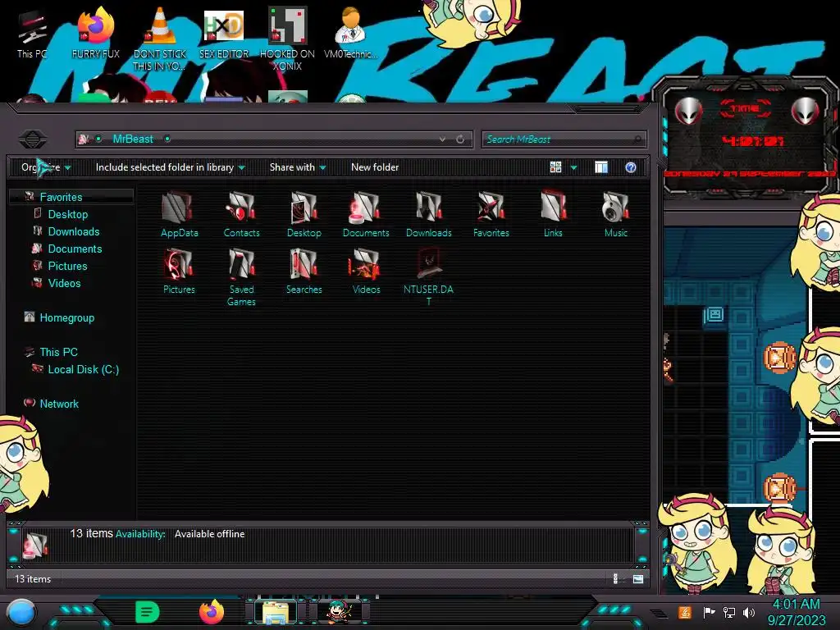Open the Videos folder in file pane
Image resolution: width=840 pixels, height=630 pixels.
click(366, 271)
